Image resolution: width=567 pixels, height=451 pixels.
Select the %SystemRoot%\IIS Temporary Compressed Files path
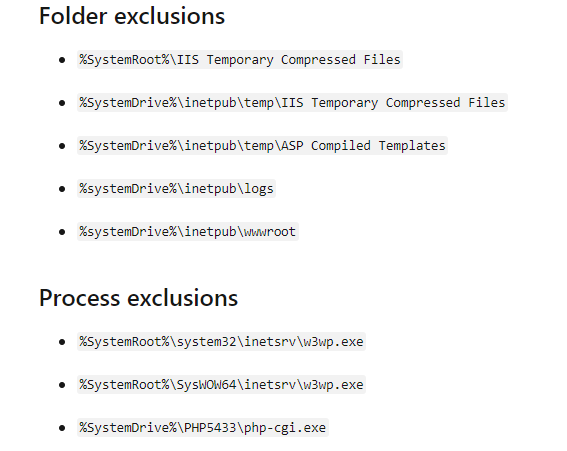click(240, 59)
